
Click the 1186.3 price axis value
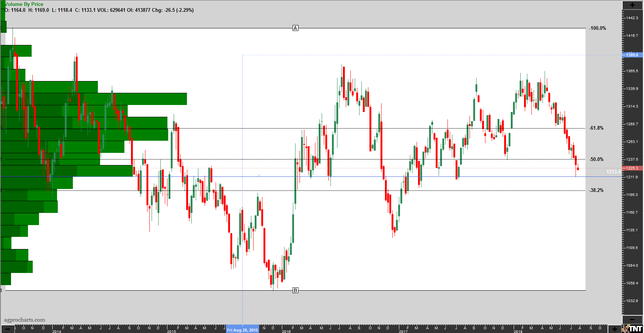pos(632,195)
